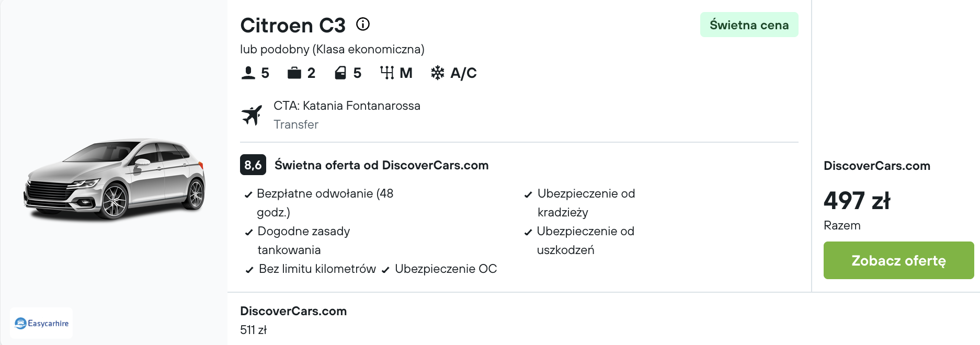
Task: Click the Citroen C3 title
Action: (293, 25)
